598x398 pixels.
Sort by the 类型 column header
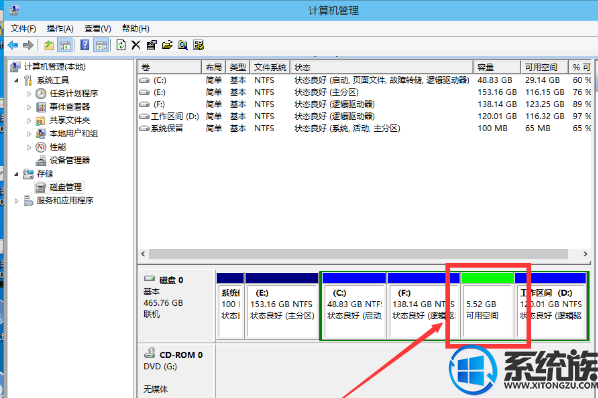tap(238, 67)
